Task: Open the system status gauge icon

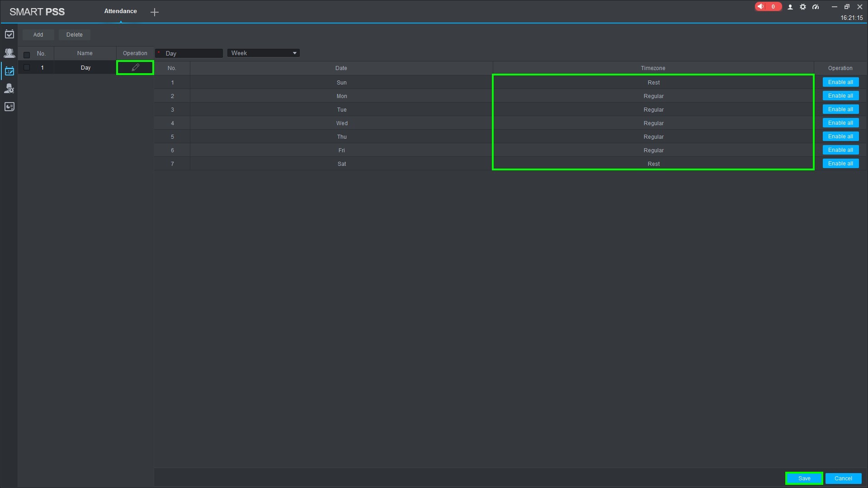Action: 816,7
